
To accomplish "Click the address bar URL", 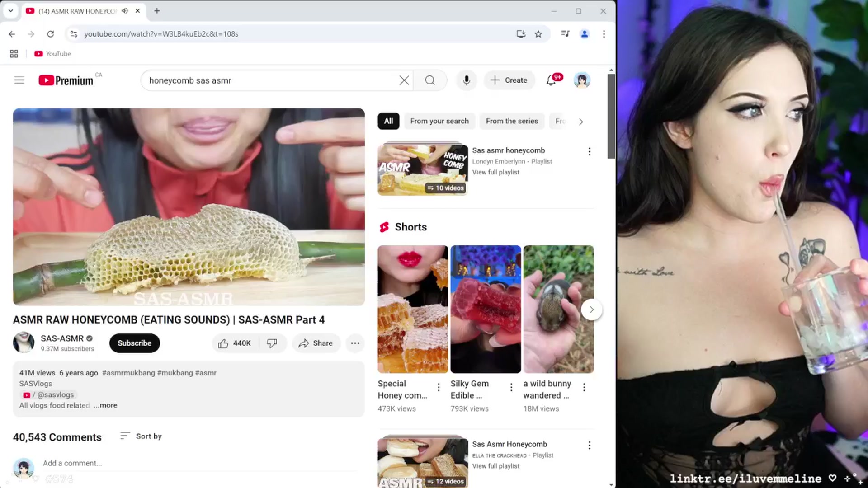I will (x=161, y=34).
